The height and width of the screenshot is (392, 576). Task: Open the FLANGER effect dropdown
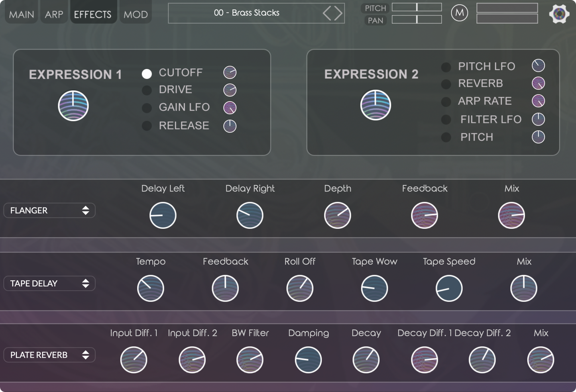[49, 210]
